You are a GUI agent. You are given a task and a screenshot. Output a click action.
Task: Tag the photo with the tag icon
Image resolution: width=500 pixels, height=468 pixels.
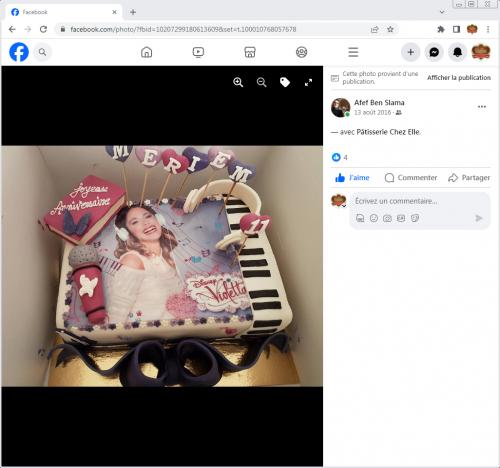tap(285, 82)
